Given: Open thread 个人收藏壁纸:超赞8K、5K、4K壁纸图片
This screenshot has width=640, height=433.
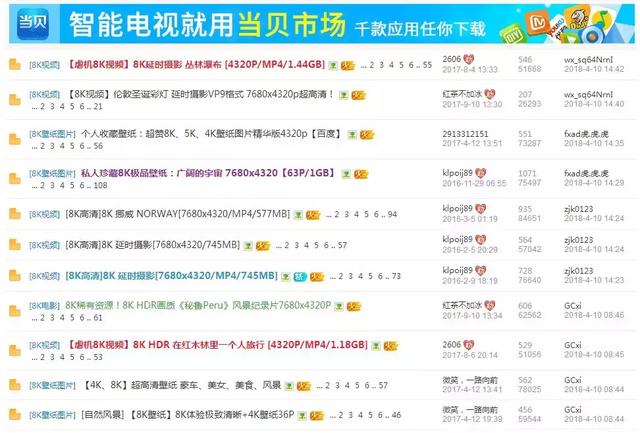Looking at the screenshot, I should [x=211, y=134].
